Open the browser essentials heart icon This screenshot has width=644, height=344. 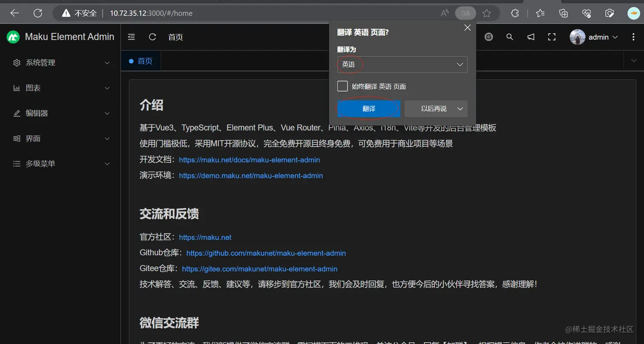pyautogui.click(x=586, y=13)
